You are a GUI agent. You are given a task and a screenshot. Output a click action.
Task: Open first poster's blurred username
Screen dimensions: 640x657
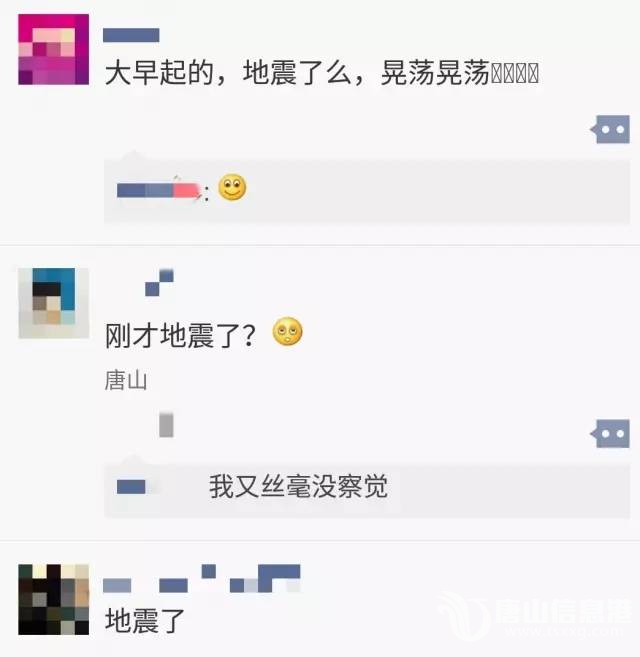point(131,35)
